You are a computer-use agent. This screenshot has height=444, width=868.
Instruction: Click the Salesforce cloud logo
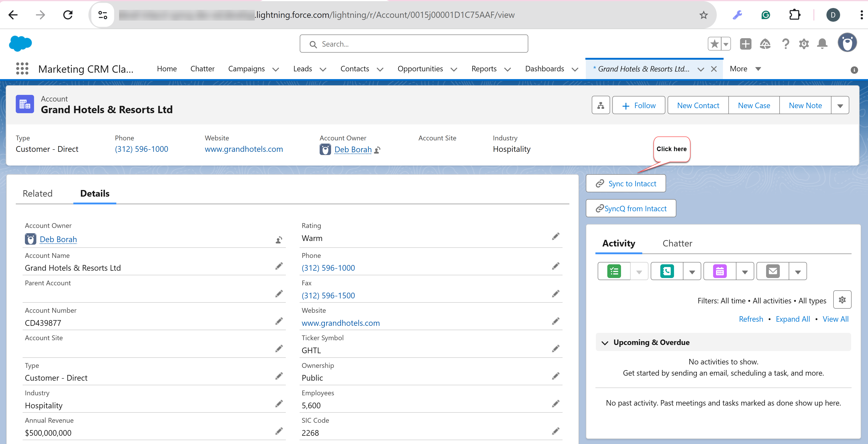click(x=20, y=43)
